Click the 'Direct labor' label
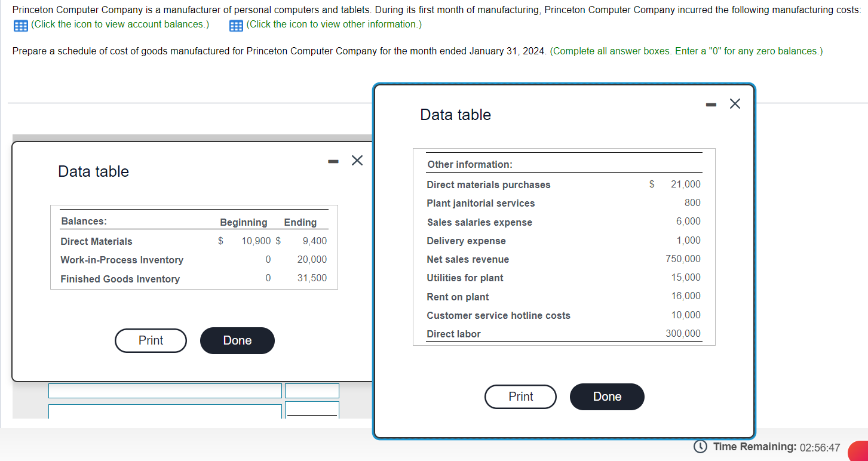This screenshot has height=461, width=868. click(453, 334)
